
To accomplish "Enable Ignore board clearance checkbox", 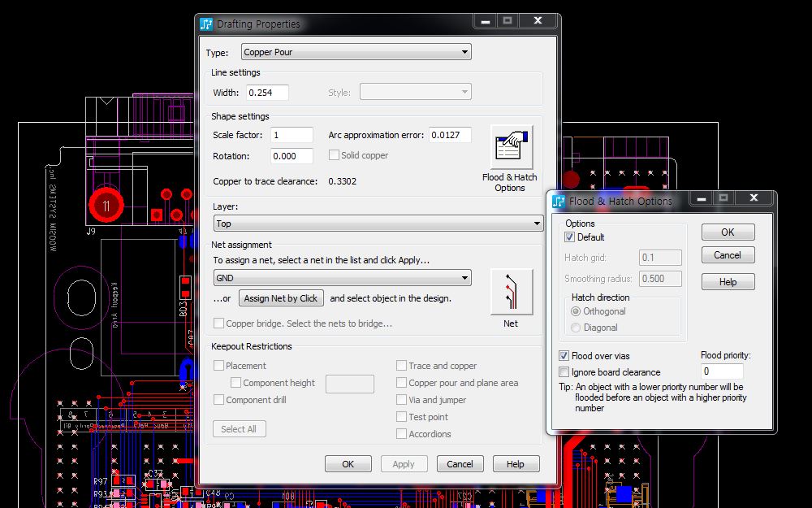I will (564, 372).
